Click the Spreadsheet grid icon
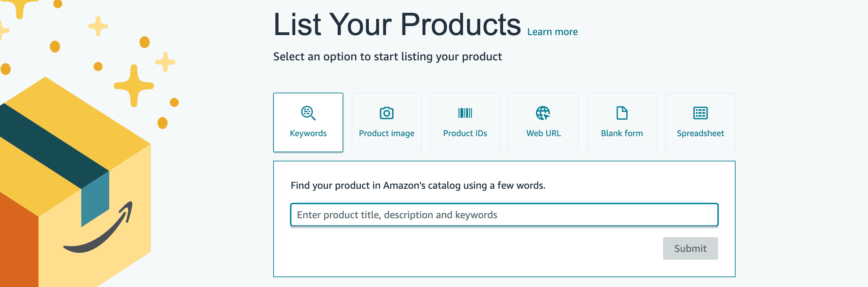 pos(700,113)
